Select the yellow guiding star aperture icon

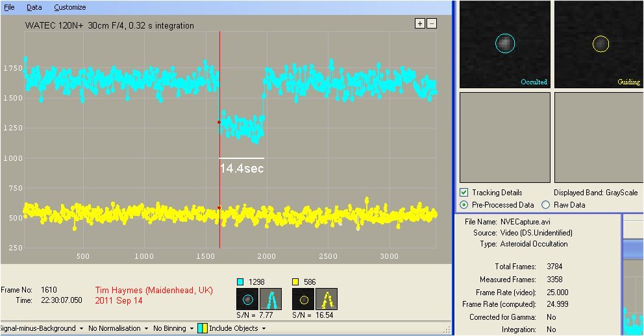(x=303, y=300)
